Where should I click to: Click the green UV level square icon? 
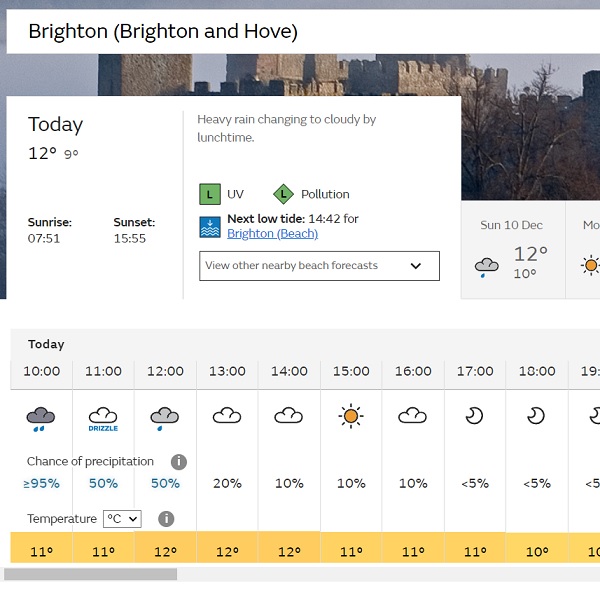210,194
